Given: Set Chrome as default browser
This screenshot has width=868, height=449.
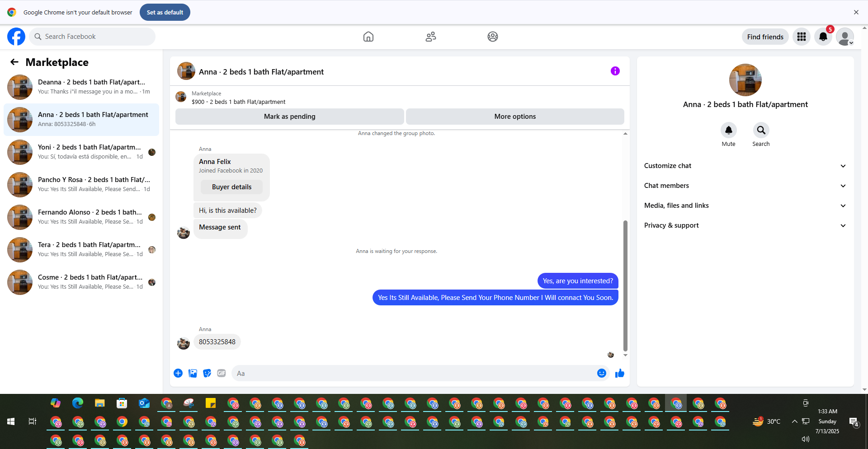Looking at the screenshot, I should pos(165,12).
